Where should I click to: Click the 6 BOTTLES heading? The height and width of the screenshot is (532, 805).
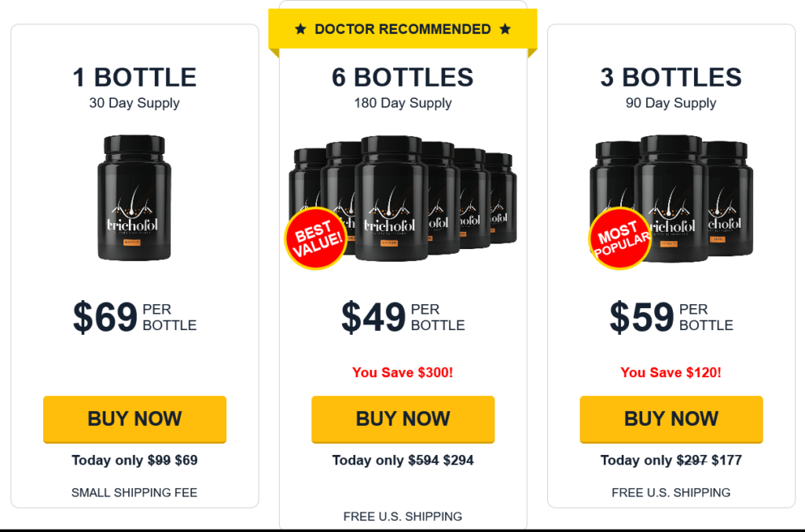(403, 78)
